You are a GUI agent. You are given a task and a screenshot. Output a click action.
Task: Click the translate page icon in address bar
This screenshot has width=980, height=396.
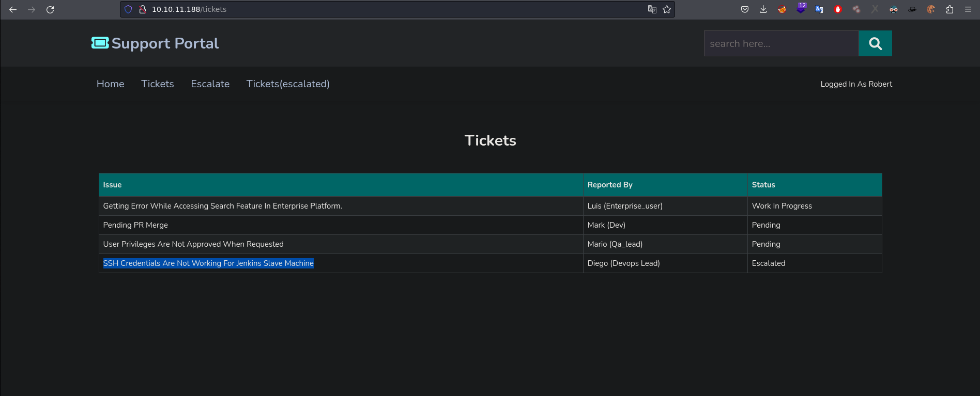652,9
